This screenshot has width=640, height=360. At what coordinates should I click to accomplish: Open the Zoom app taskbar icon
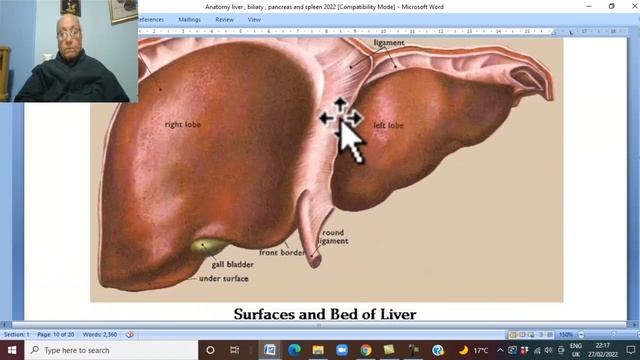(342, 350)
